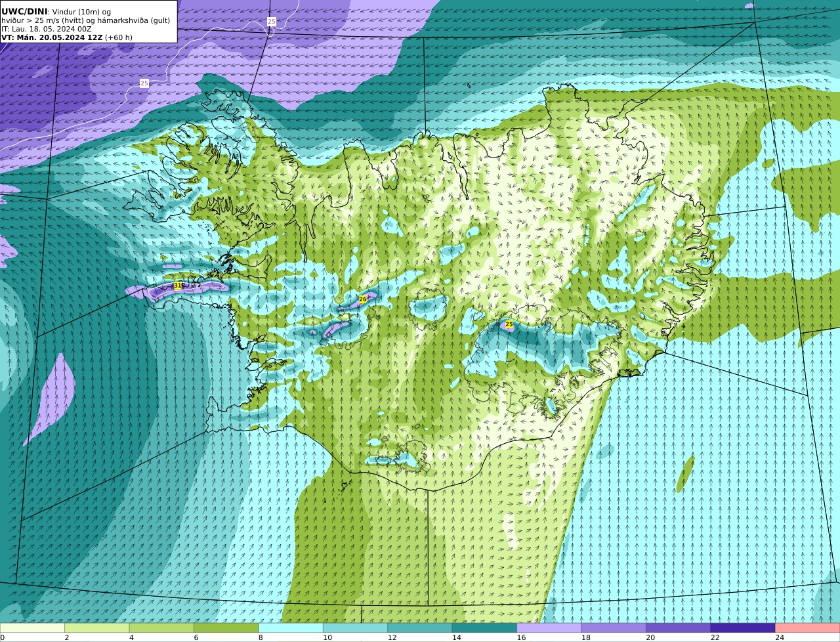Screen dimensions: 840x642
Task: Pick the light green 2–4 colorbar swatch
Action: (x=97, y=628)
